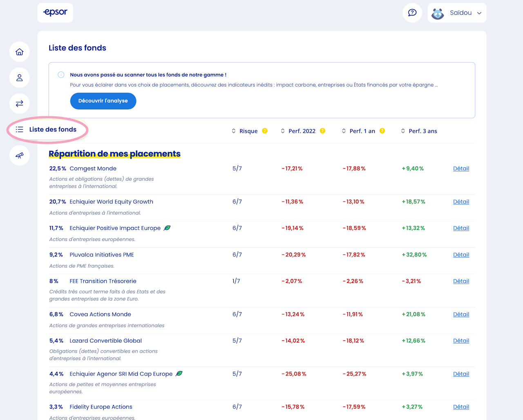View Détail for FEE Transition Trésorerie
523x420 pixels.
[x=461, y=281]
